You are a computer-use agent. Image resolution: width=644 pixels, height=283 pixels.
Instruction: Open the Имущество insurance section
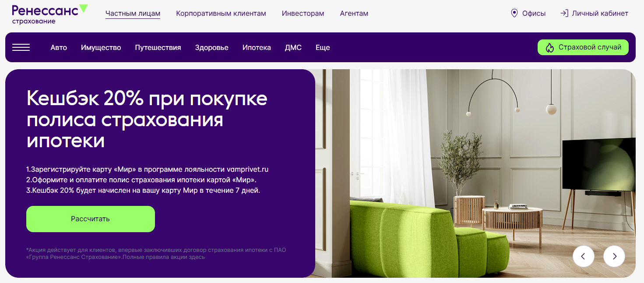click(101, 47)
